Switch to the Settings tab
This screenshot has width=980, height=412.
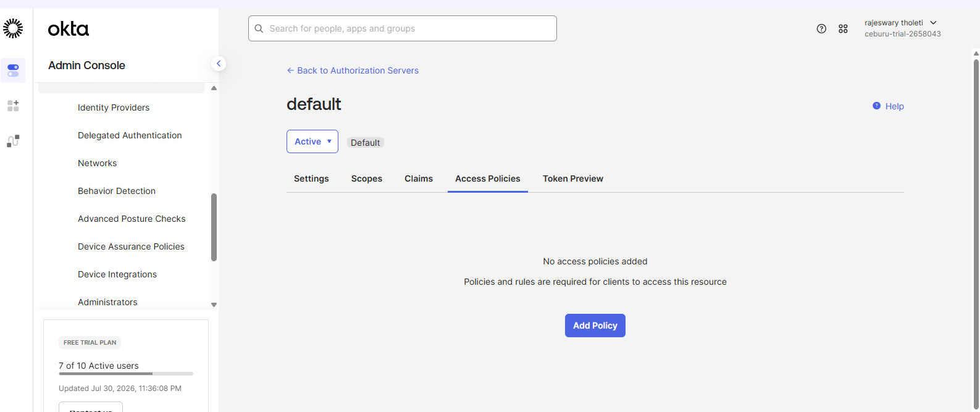tap(311, 179)
